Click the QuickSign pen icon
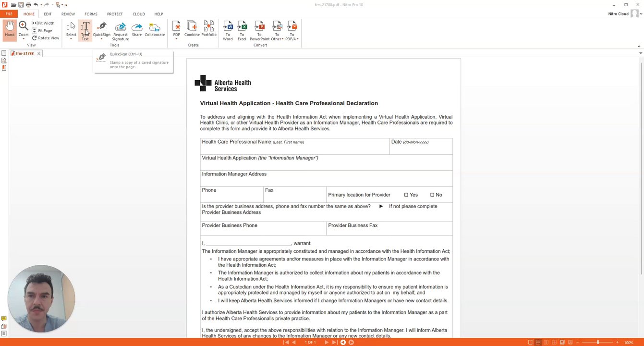The image size is (644, 346). [101, 27]
